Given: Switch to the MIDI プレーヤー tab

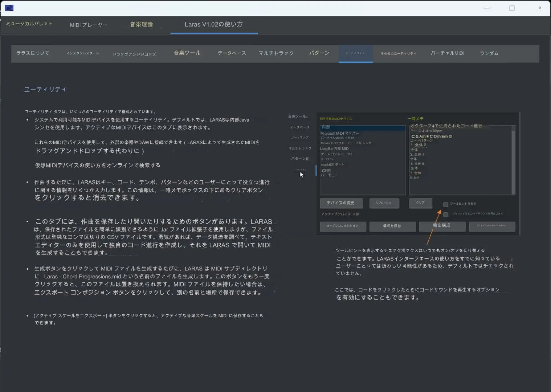Looking at the screenshot, I should click(89, 25).
